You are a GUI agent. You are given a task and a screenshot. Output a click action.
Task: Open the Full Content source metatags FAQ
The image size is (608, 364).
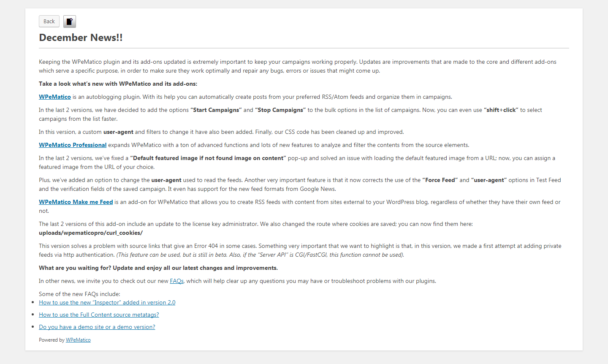click(99, 315)
